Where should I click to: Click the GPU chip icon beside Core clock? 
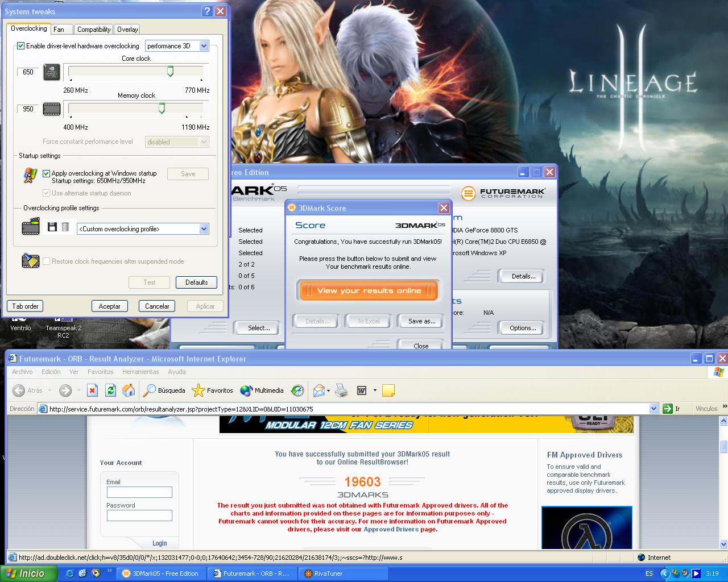tap(52, 72)
